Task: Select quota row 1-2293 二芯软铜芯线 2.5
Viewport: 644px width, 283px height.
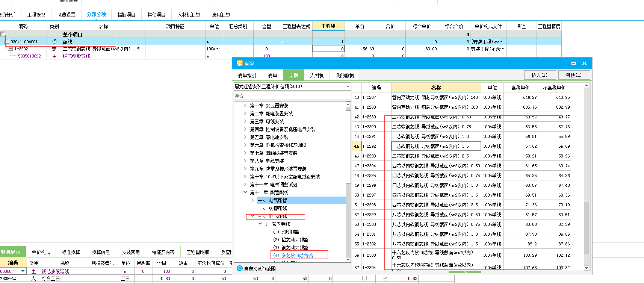Action: (x=461, y=156)
